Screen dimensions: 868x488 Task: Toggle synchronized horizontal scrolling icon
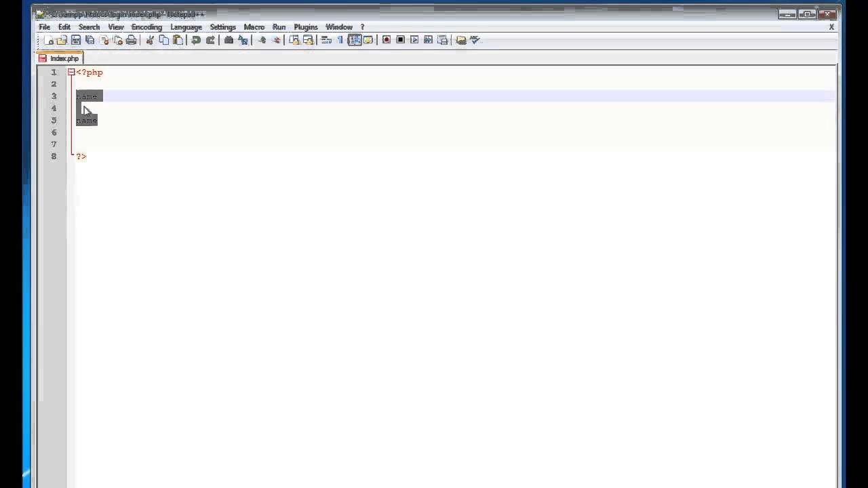click(308, 40)
